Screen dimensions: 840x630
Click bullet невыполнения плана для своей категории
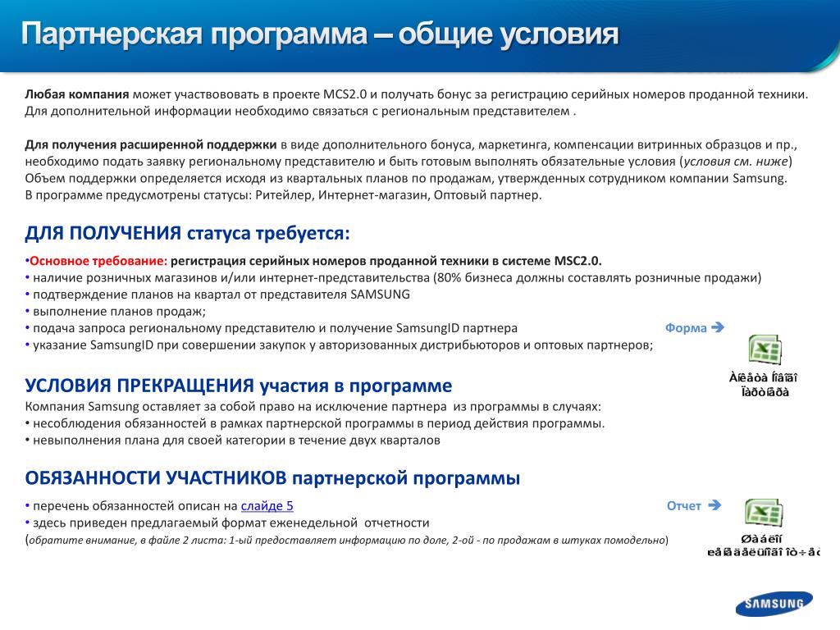[232, 441]
